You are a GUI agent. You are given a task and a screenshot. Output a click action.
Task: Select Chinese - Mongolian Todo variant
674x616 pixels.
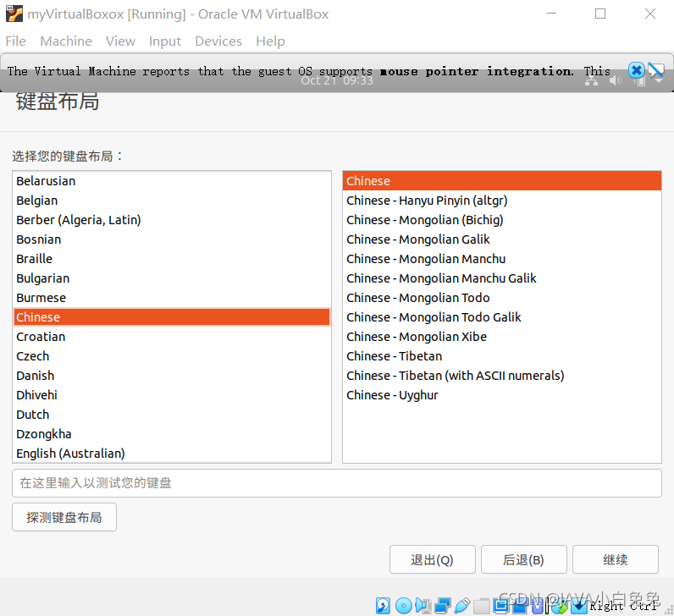(x=502, y=298)
